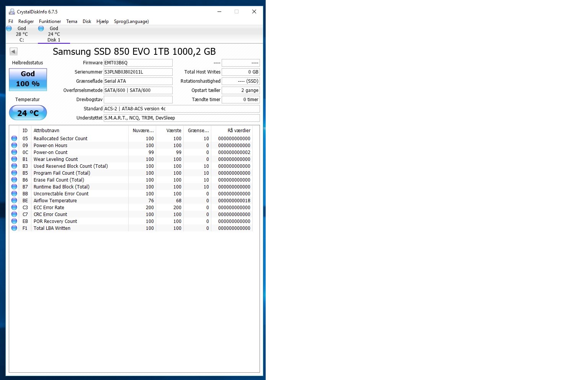Open the Rediger menu
Screen dimensions: 588x380
point(26,21)
